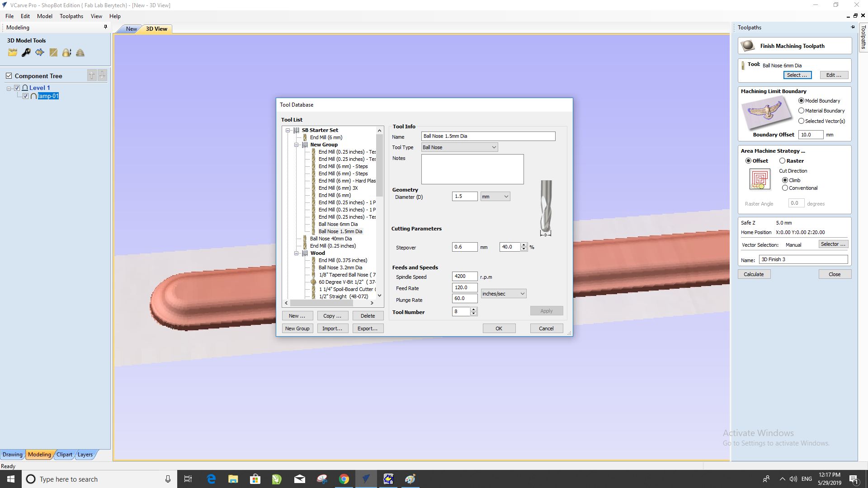
Task: Open Google Chrome from the taskbar
Action: (344, 479)
